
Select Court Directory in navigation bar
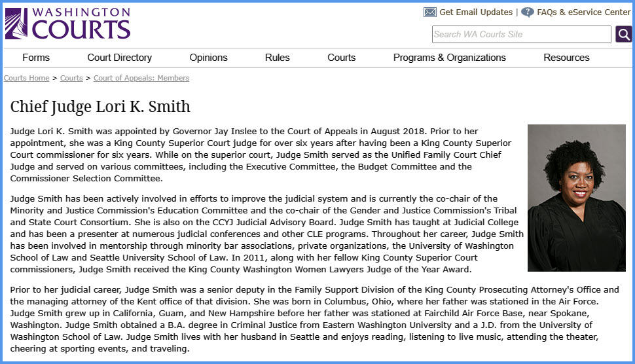point(119,58)
